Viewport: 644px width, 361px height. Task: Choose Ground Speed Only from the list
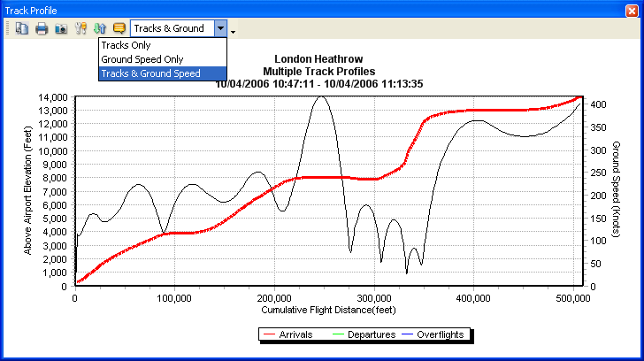pyautogui.click(x=163, y=59)
